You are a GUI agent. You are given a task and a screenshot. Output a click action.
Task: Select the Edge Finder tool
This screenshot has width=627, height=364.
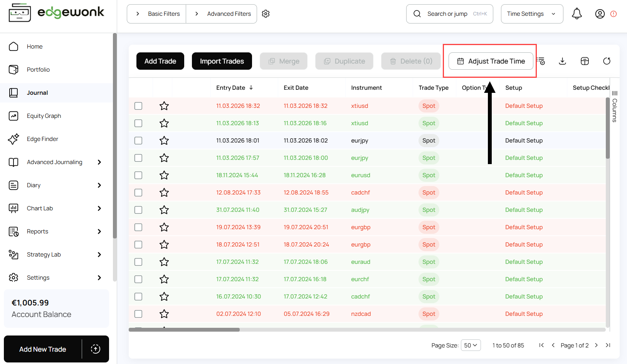click(x=42, y=139)
